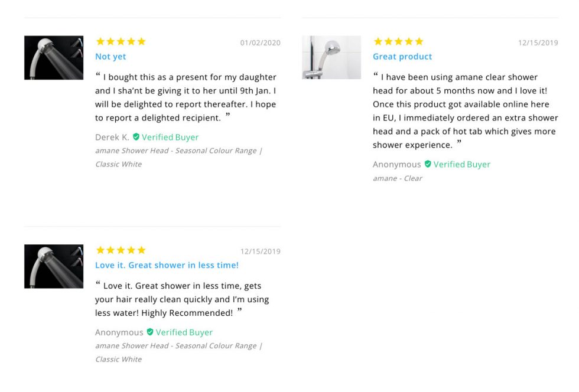Click the Classic White product link under Derek's review

click(x=119, y=164)
